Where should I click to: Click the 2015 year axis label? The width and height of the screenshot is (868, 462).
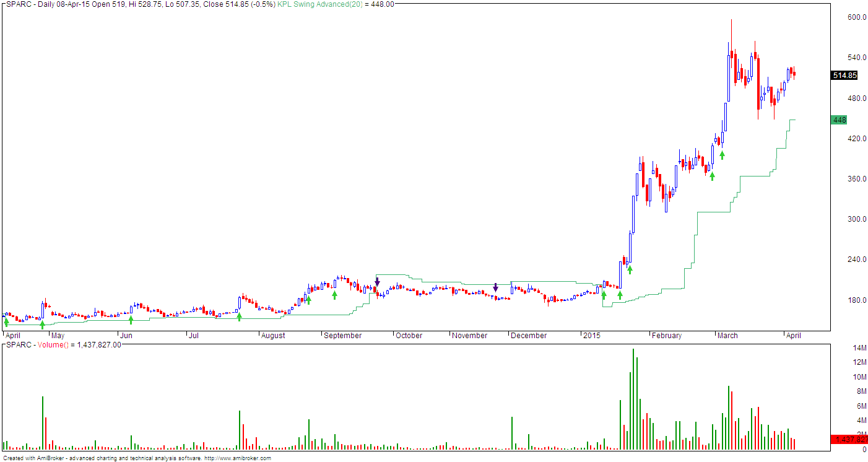pyautogui.click(x=592, y=336)
